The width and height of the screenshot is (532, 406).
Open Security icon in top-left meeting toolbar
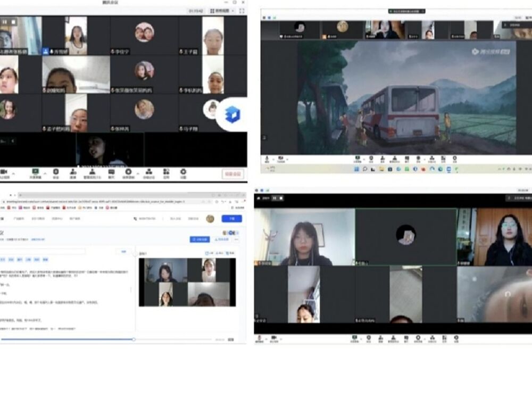[x=56, y=173]
